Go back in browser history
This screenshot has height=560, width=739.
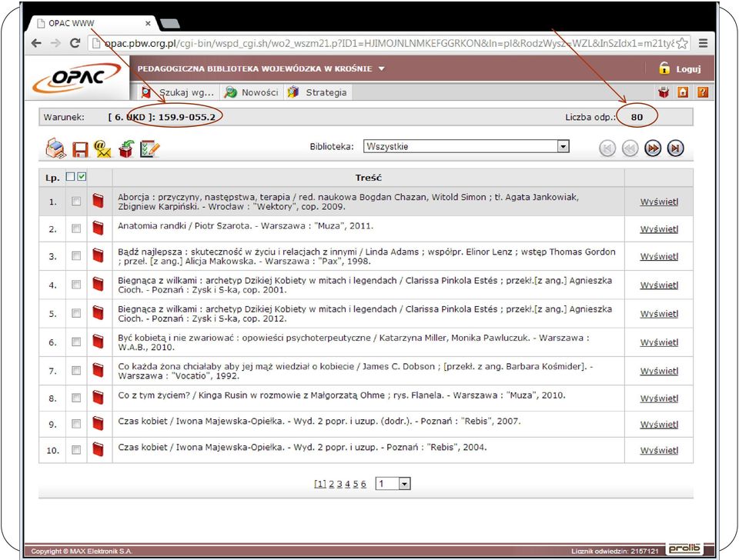point(36,43)
